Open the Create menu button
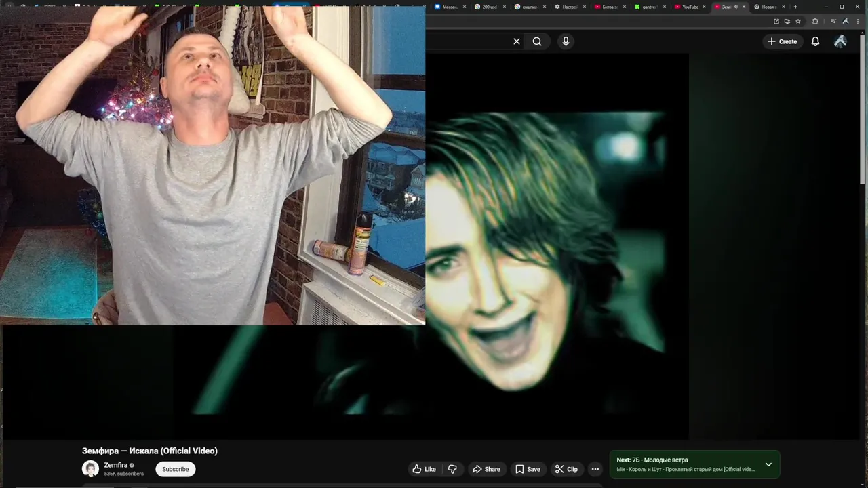This screenshot has height=488, width=868. [x=783, y=41]
